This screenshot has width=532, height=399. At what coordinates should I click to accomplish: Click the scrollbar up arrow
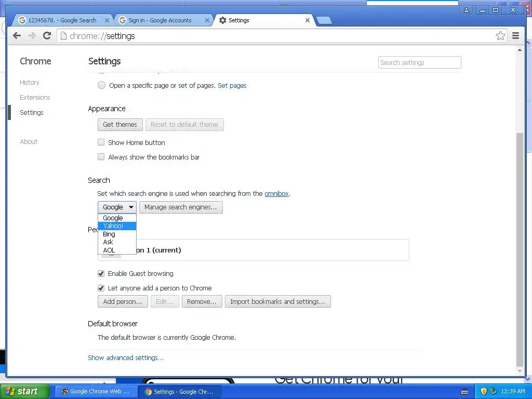click(x=520, y=50)
